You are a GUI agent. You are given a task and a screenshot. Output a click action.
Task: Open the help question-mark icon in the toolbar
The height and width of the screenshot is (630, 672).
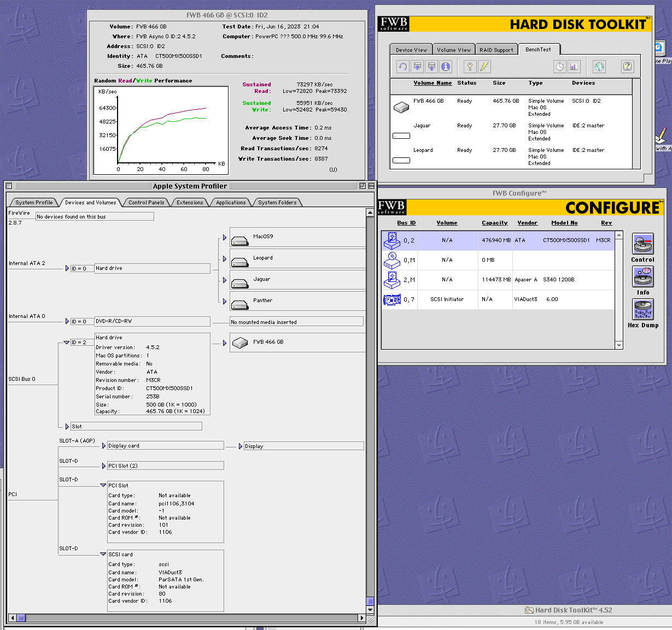click(628, 67)
